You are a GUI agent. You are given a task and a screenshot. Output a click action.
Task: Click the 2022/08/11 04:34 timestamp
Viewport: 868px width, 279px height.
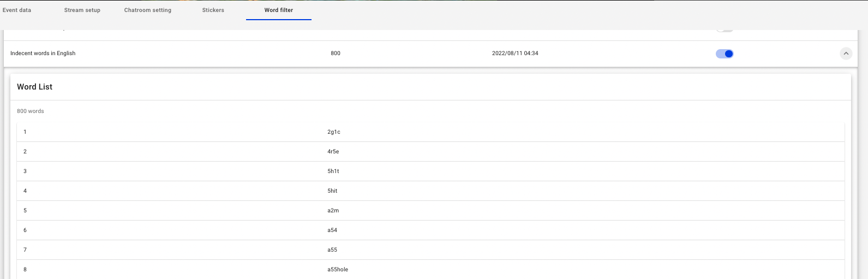point(515,54)
